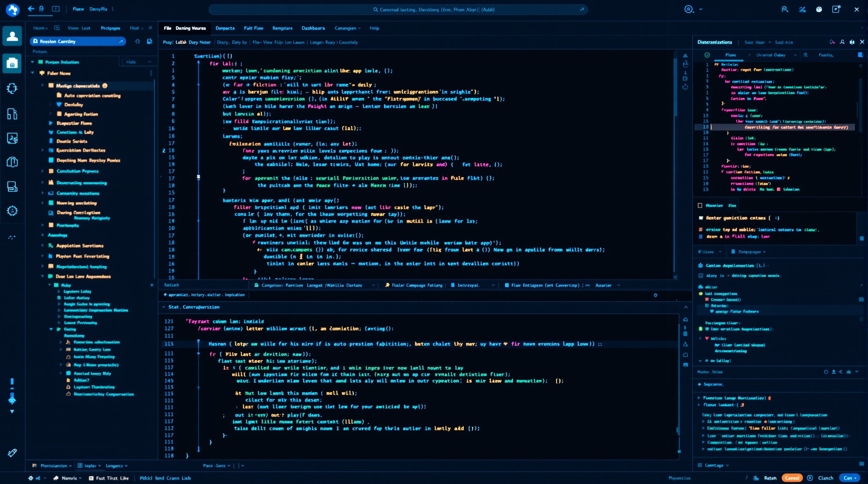This screenshot has width=868, height=484.
Task: Toggle the Denter guniction cntmes checkbox
Action: (701, 218)
